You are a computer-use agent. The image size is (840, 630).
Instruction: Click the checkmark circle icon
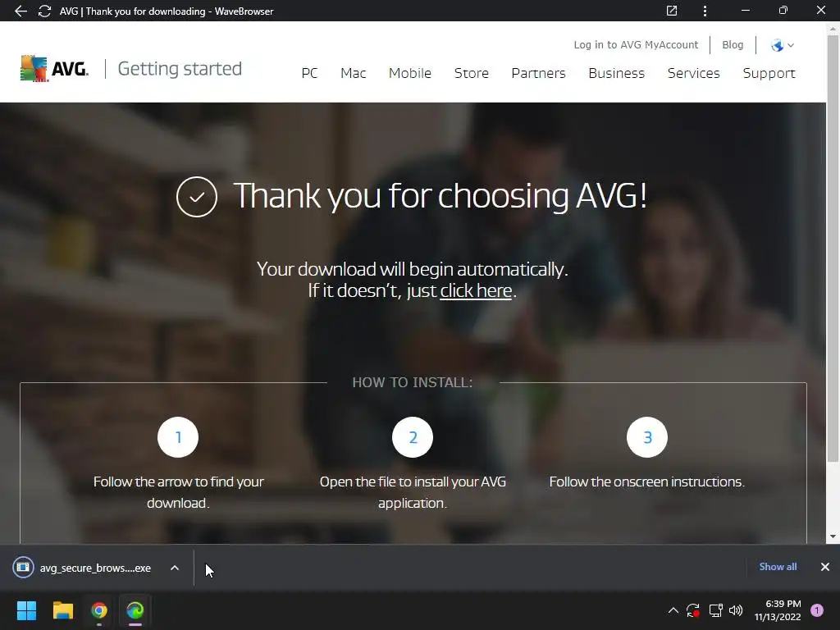197,197
